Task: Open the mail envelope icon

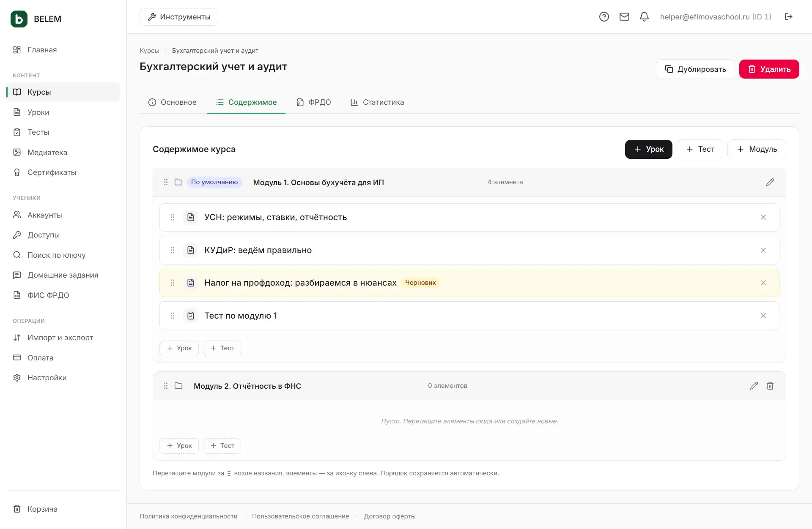Action: tap(624, 17)
